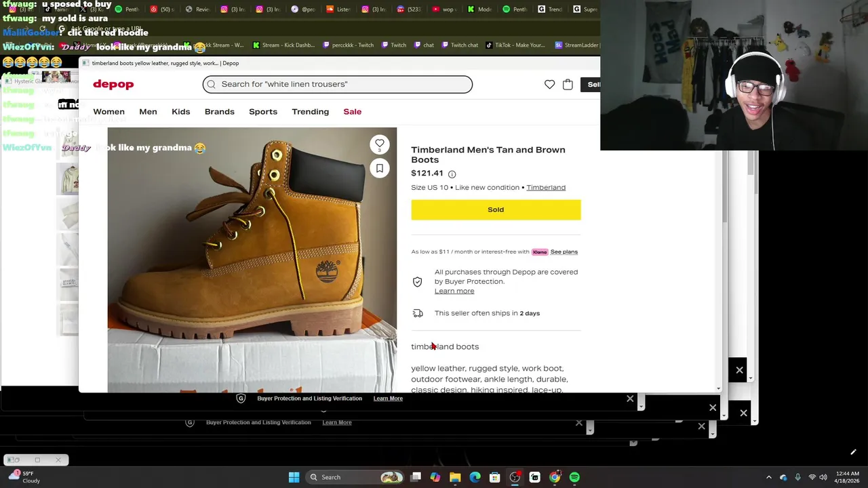This screenshot has height=488, width=868.
Task: Open File Explorer from the taskbar
Action: [x=455, y=477]
